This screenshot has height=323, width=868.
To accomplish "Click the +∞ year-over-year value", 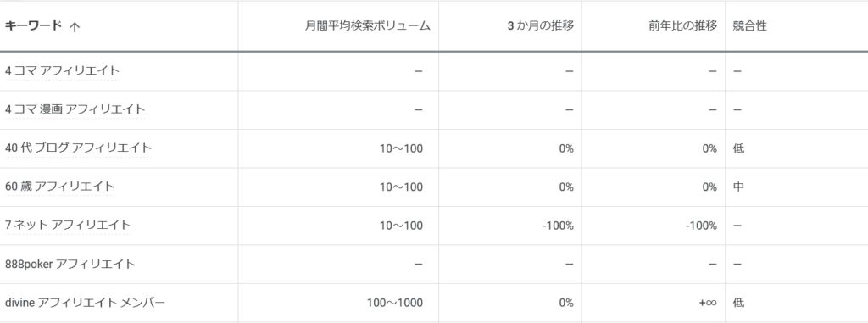I will pos(708,303).
